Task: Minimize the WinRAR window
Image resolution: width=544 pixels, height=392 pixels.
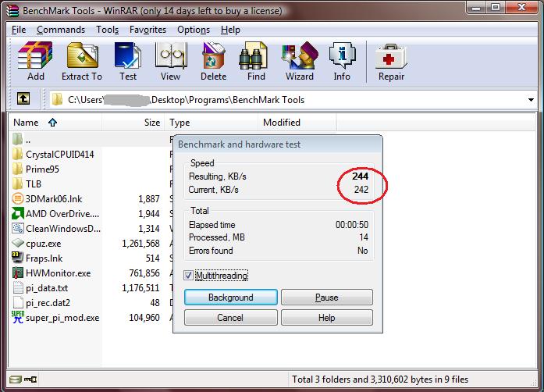Action: point(476,8)
